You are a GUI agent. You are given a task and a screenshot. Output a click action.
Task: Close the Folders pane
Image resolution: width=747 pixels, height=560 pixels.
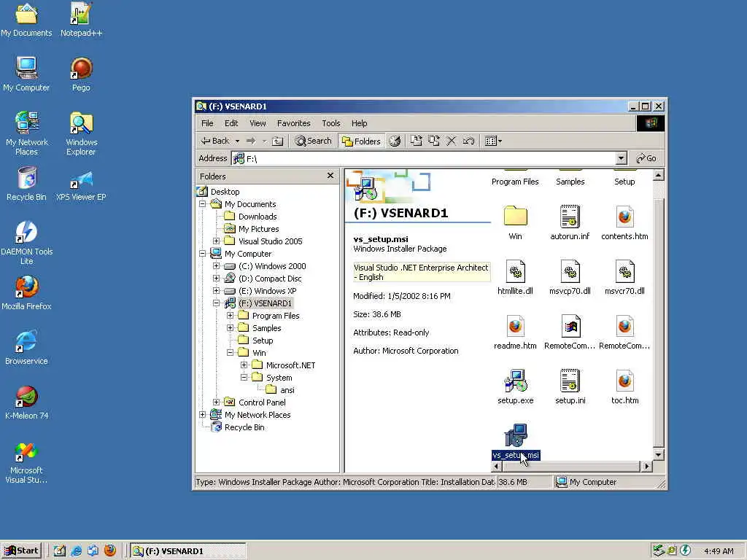point(330,176)
